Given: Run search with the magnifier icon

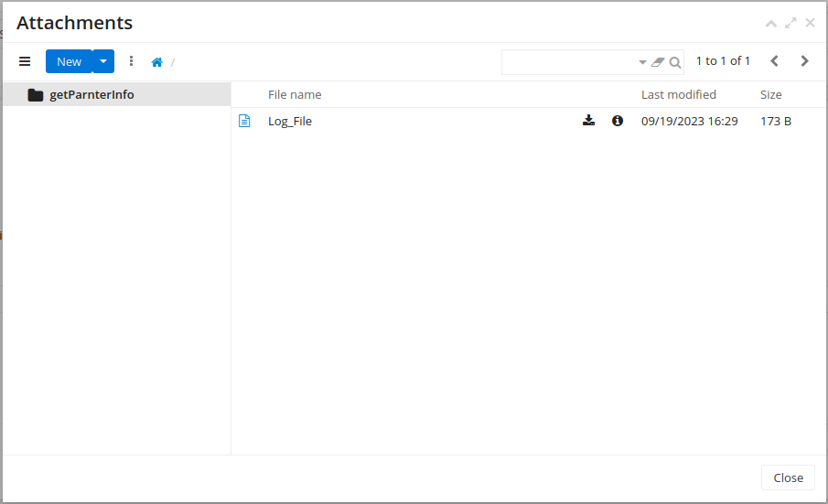Looking at the screenshot, I should point(674,62).
